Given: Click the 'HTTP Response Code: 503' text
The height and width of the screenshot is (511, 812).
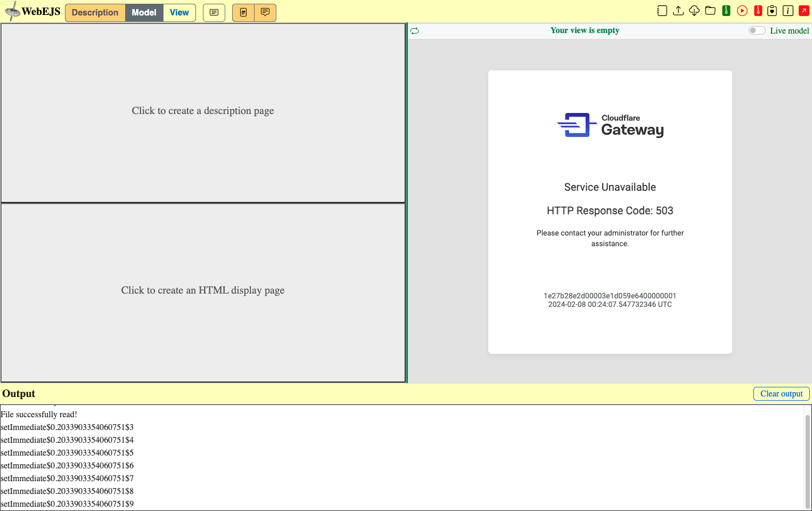Looking at the screenshot, I should point(610,210).
